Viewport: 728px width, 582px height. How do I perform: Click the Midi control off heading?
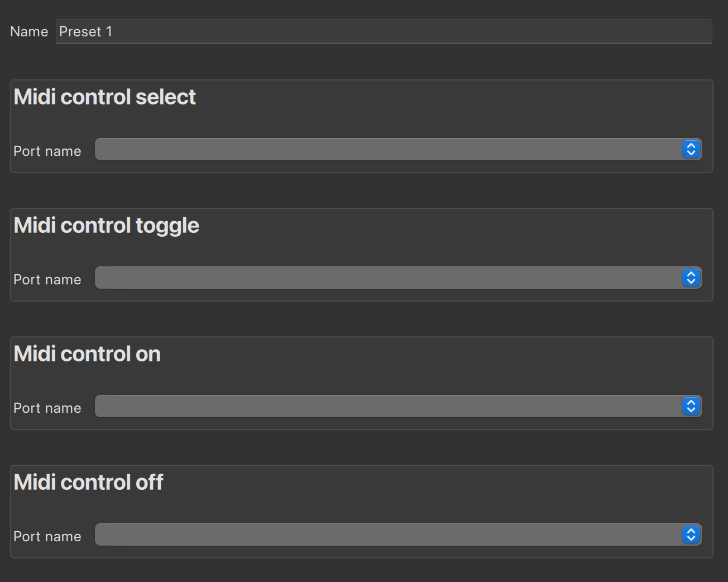88,483
